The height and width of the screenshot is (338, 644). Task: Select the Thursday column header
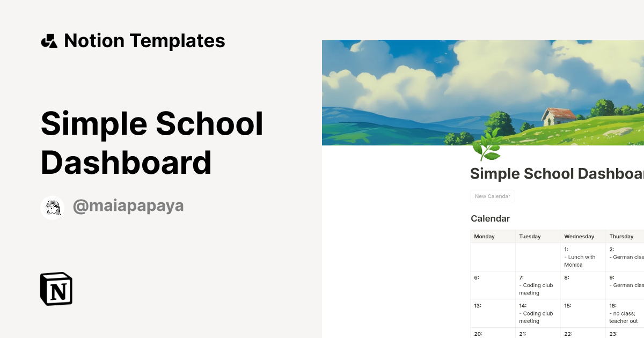[621, 236]
